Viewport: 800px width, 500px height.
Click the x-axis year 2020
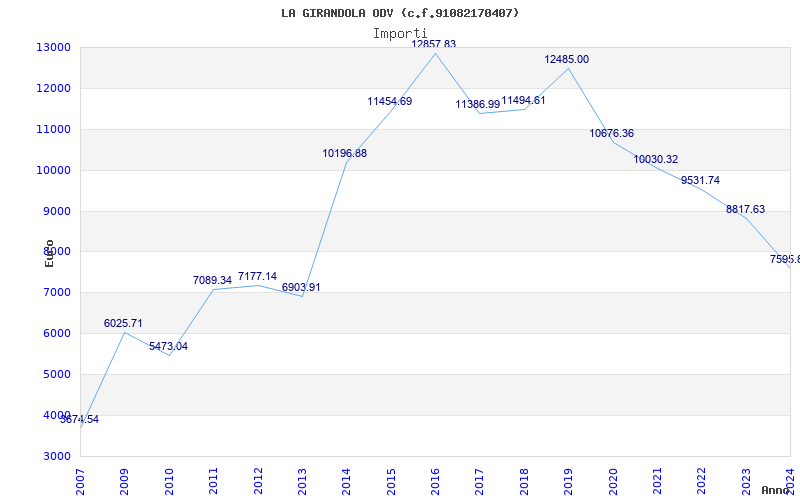pos(613,481)
